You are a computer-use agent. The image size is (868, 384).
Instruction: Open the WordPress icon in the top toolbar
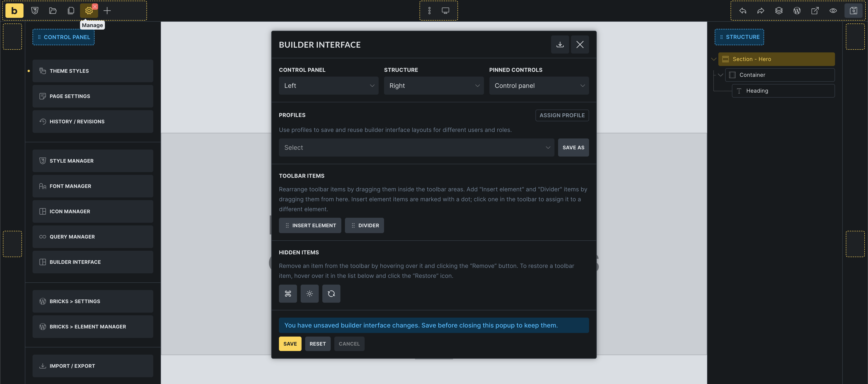click(797, 11)
